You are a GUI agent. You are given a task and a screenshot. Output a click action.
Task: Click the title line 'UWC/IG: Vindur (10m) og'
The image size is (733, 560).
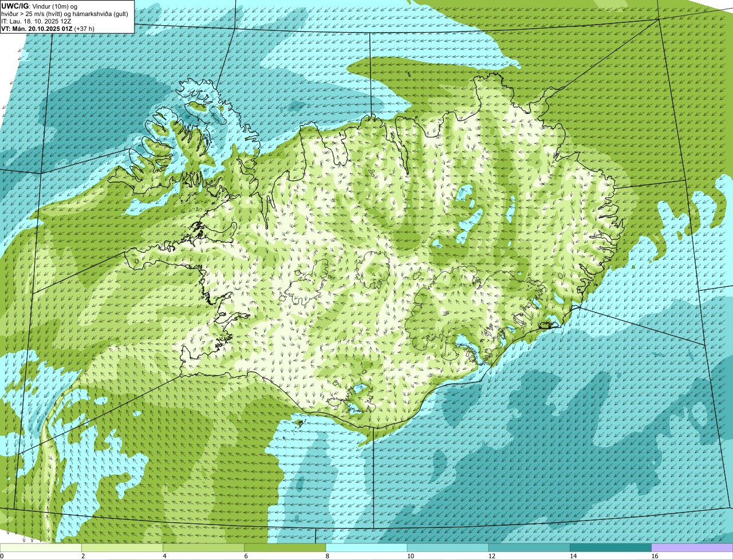39,6
